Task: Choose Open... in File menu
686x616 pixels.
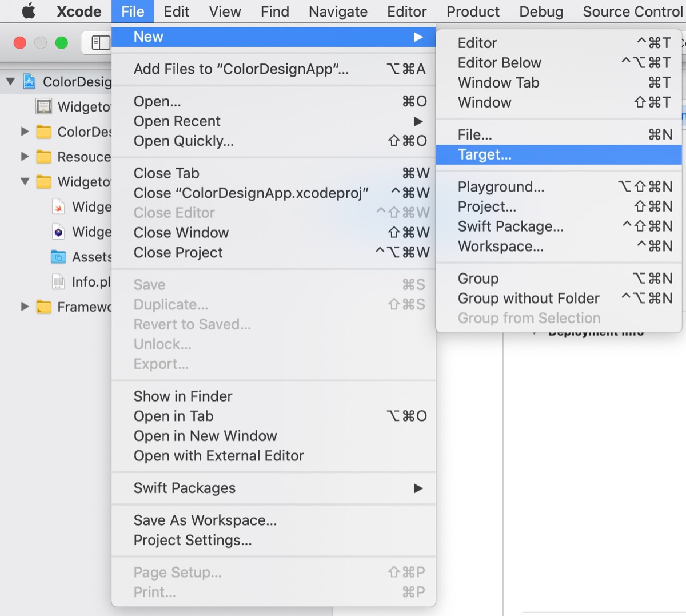Action: click(274, 101)
